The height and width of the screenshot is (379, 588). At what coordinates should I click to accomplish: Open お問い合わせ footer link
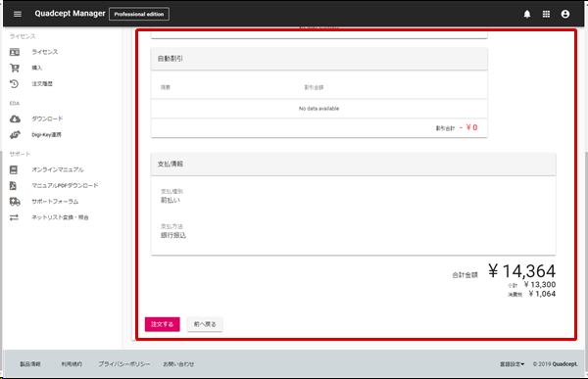pyautogui.click(x=178, y=364)
